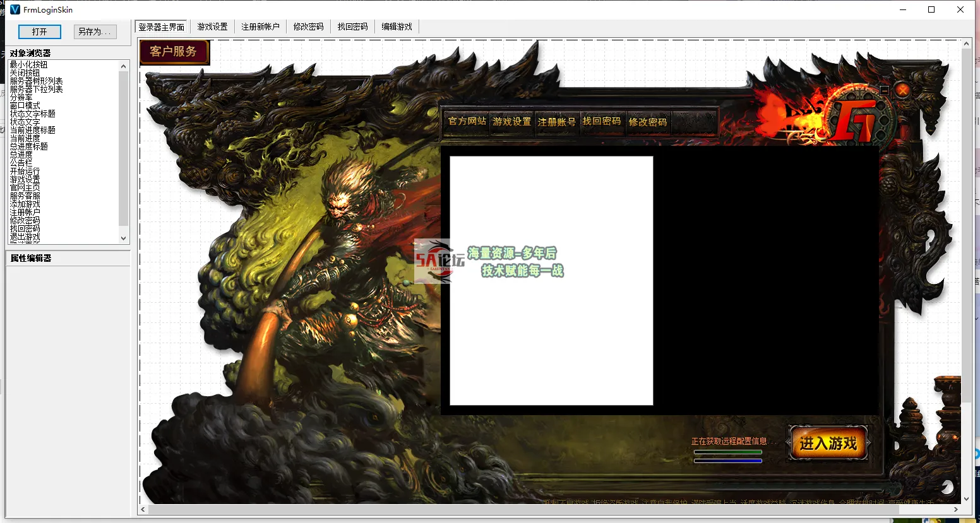The image size is (980, 523).
Task: Click the 客户服务 image button
Action: pyautogui.click(x=174, y=52)
